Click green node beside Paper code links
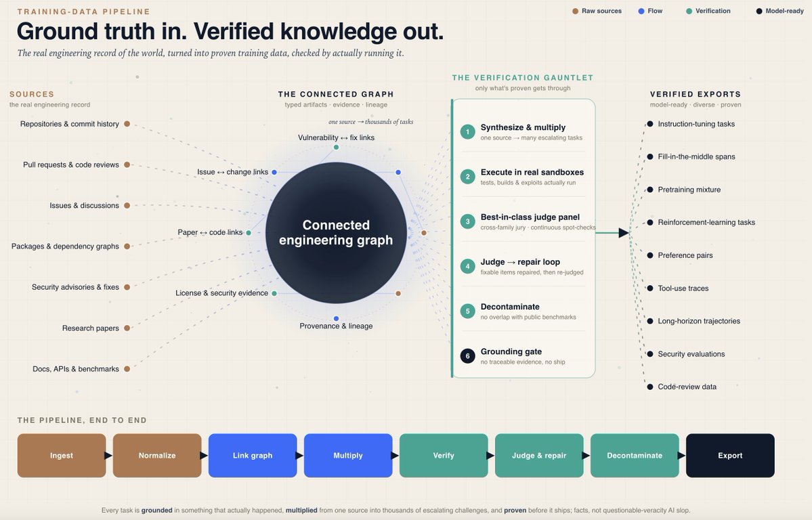Viewport: 812px width, 520px height. point(249,232)
